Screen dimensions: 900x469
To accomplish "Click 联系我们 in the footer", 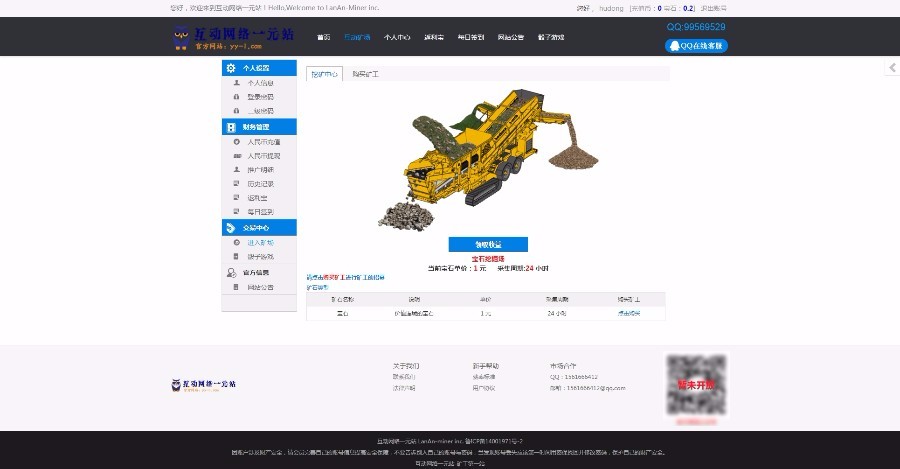I will click(x=404, y=377).
